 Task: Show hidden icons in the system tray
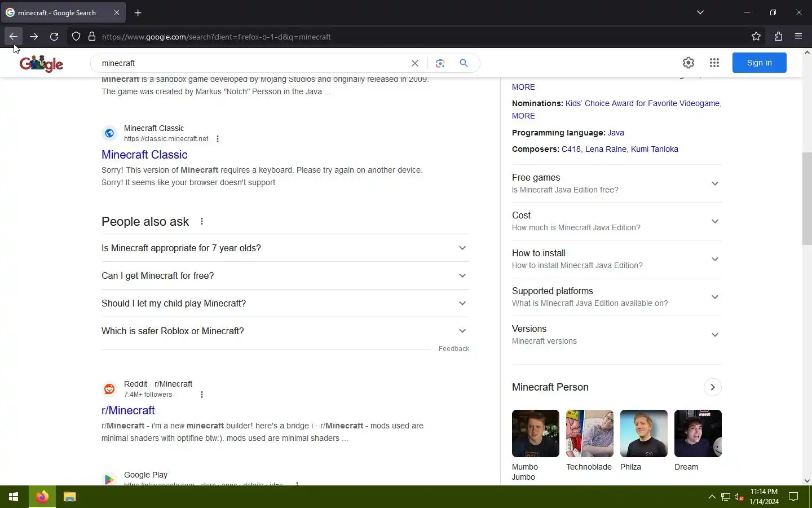[712, 497]
